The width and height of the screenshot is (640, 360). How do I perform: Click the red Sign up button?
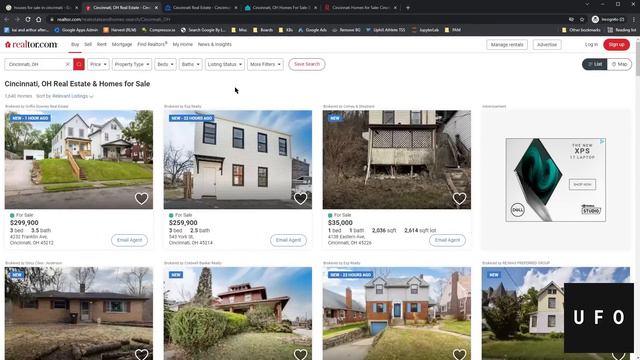click(x=616, y=44)
